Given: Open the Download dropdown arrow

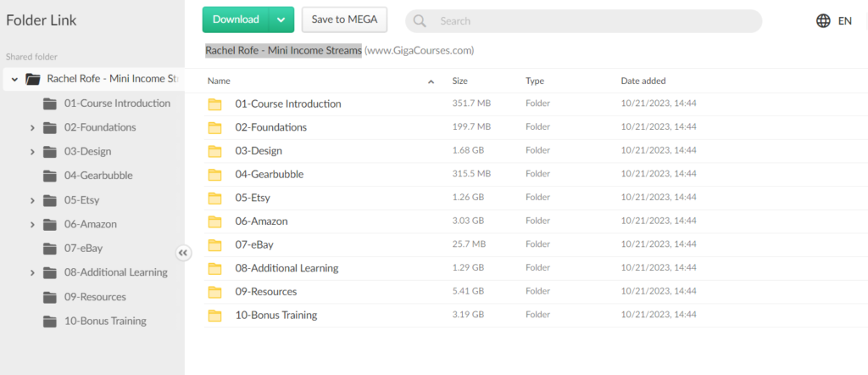Looking at the screenshot, I should pyautogui.click(x=281, y=20).
